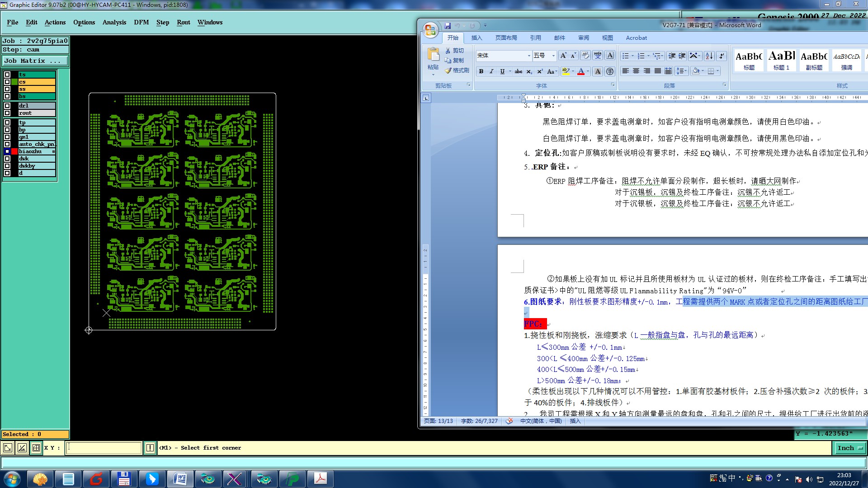
Task: Apply the 标题 1 style
Action: click(x=781, y=60)
